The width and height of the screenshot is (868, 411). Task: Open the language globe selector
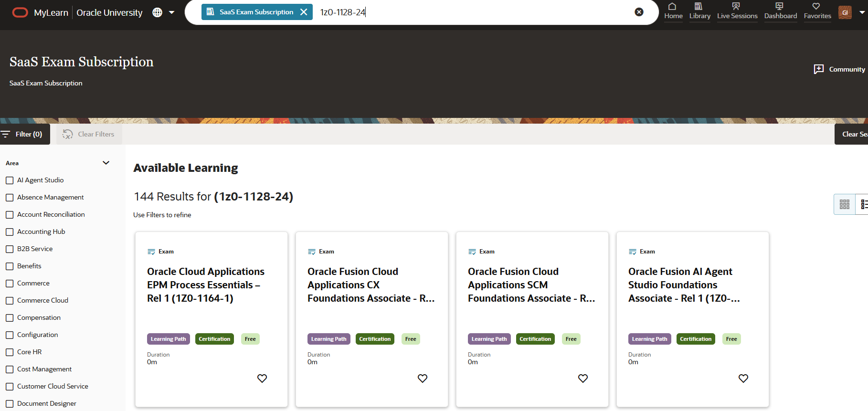click(157, 12)
